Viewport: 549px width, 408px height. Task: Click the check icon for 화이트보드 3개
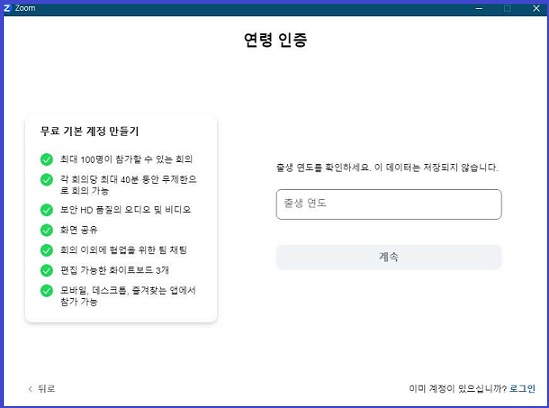47,270
